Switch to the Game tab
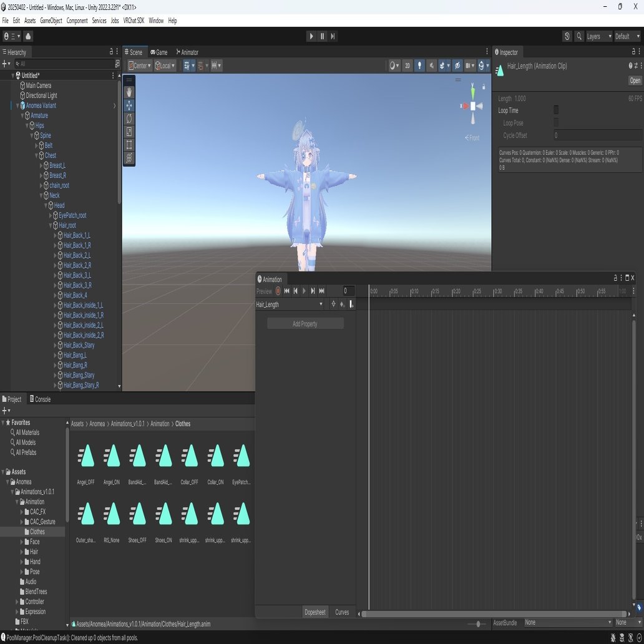The height and width of the screenshot is (644, 644). click(159, 52)
